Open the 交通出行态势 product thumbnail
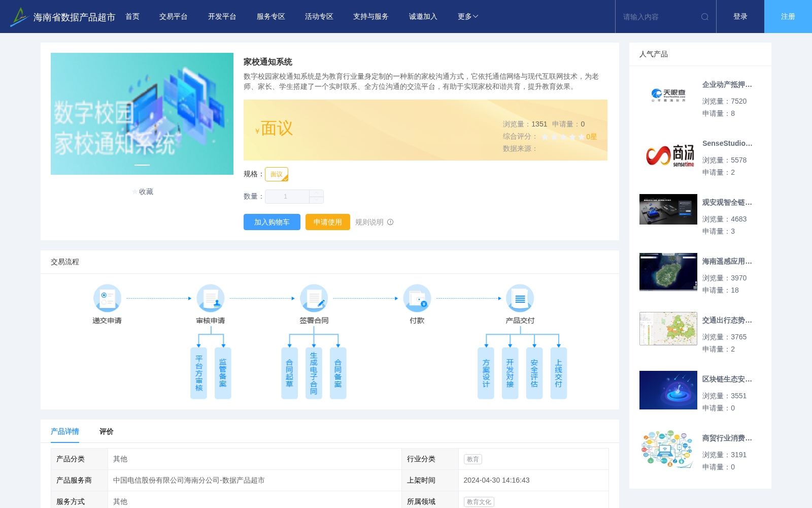812x508 pixels. point(668,329)
